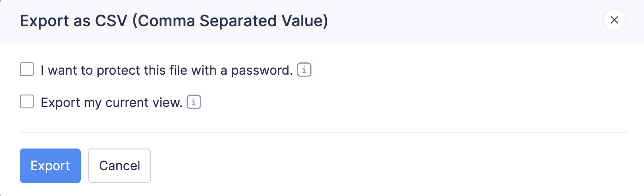The height and width of the screenshot is (196, 644).
Task: Dismiss the dialog using the X icon
Action: click(x=614, y=20)
